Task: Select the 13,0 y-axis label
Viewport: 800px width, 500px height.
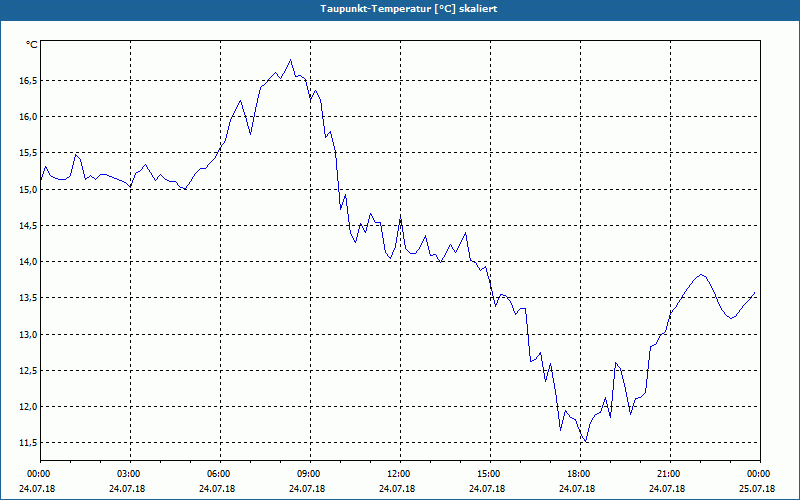Action: [x=28, y=335]
